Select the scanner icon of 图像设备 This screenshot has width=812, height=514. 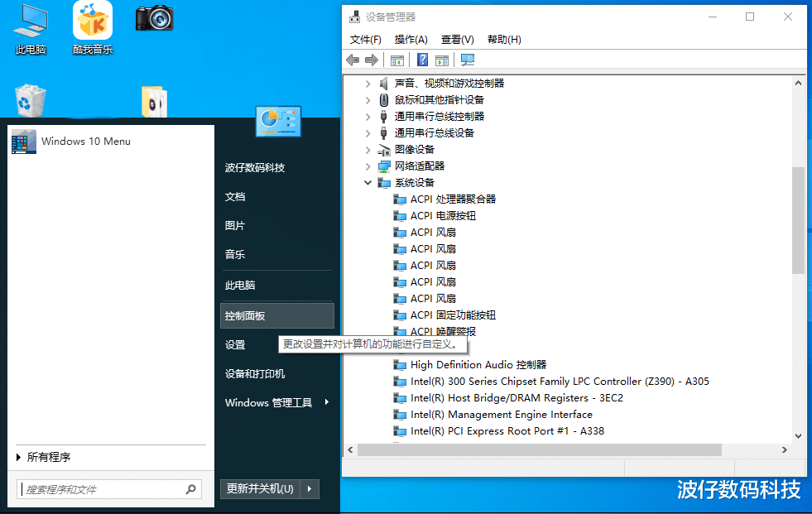[x=384, y=150]
